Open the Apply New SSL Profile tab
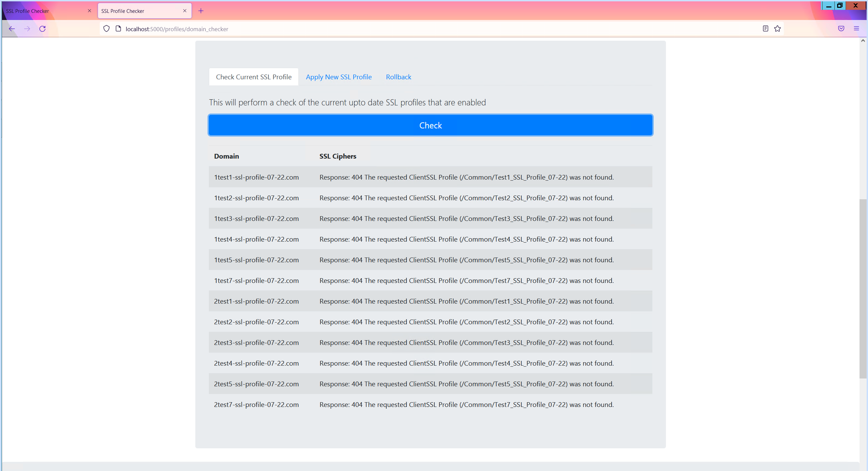 [x=339, y=77]
